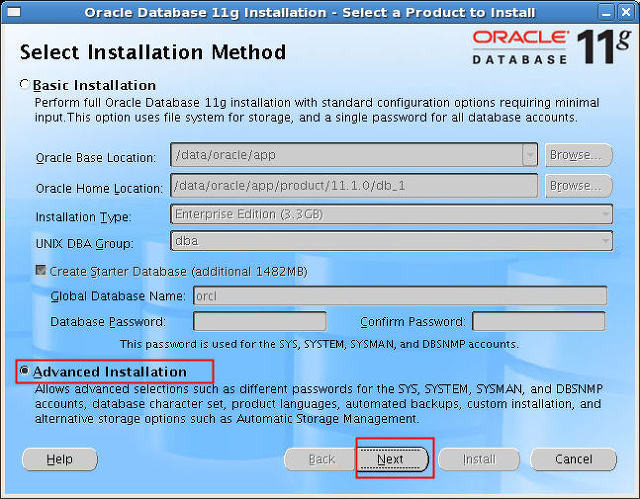Click the Install button

click(479, 459)
